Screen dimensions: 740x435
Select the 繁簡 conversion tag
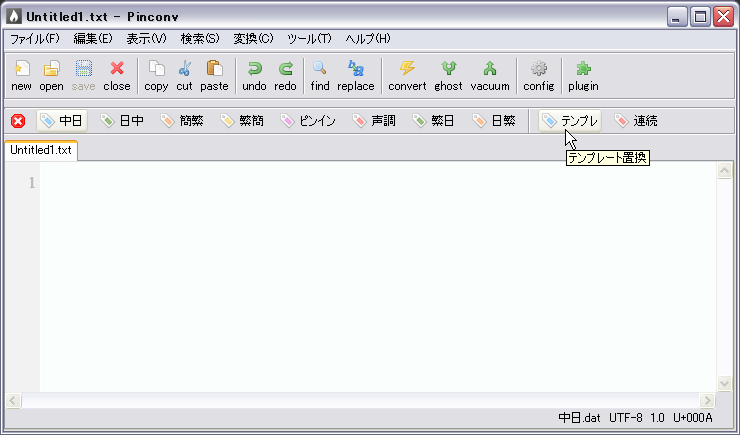(x=242, y=121)
